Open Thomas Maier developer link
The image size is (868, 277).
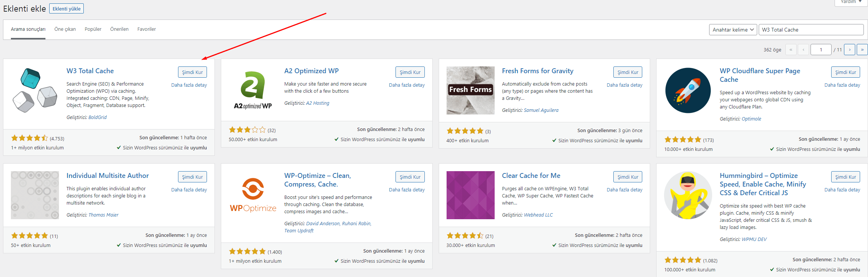click(103, 215)
